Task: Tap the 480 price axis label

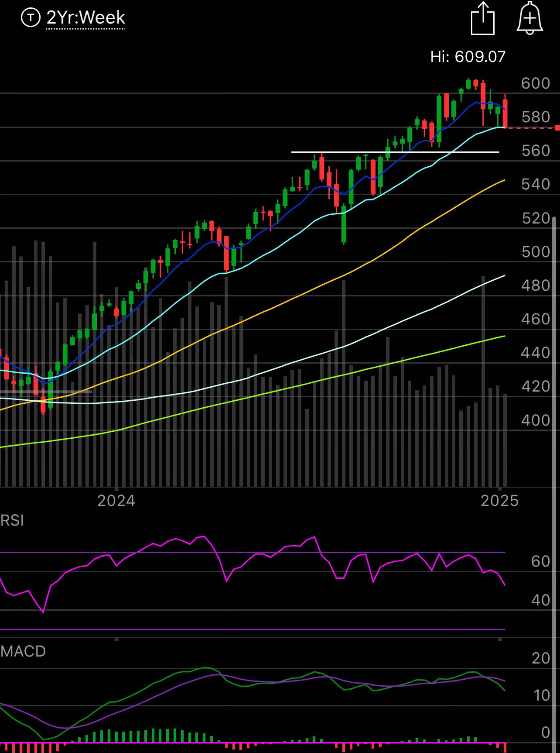Action: coord(536,285)
